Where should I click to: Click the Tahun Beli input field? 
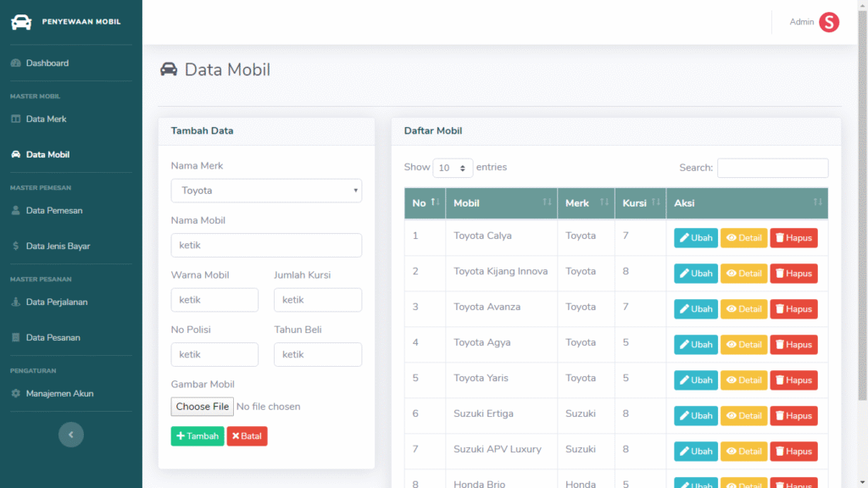[x=318, y=355]
